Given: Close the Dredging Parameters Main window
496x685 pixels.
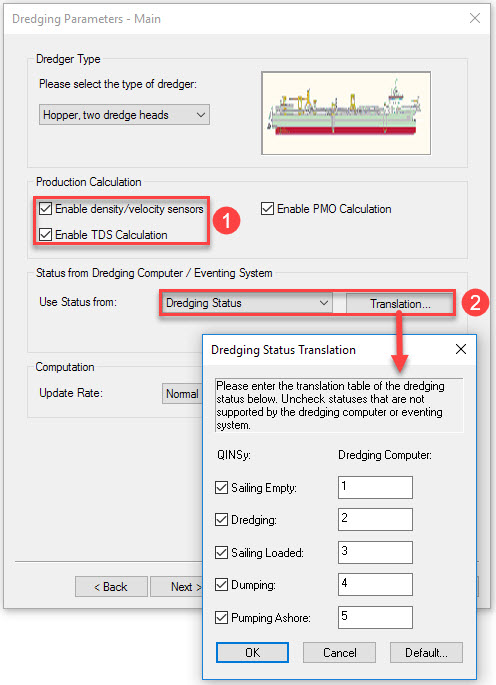Looking at the screenshot, I should pyautogui.click(x=475, y=18).
